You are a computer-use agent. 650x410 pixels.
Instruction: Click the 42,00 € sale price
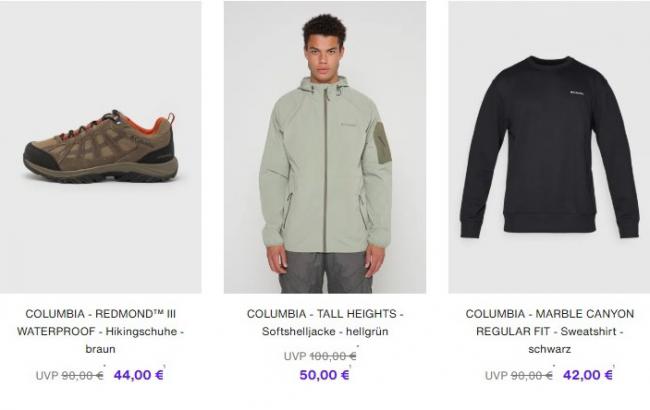coord(587,375)
